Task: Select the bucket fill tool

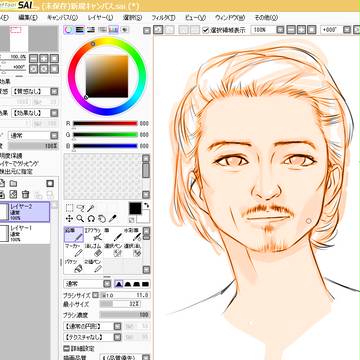Action: click(74, 266)
